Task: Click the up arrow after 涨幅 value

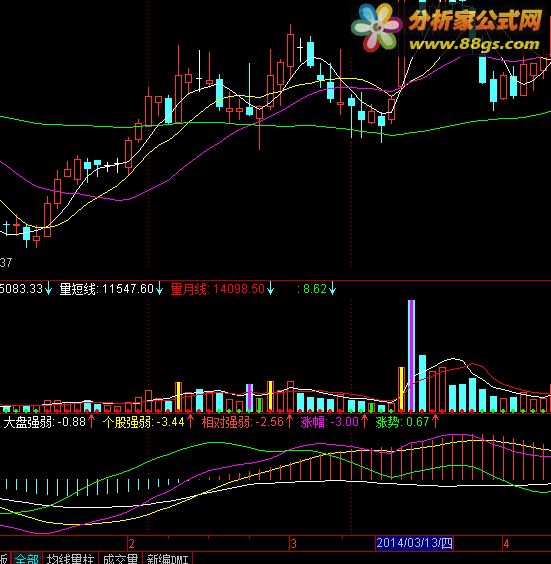Action: [364, 421]
